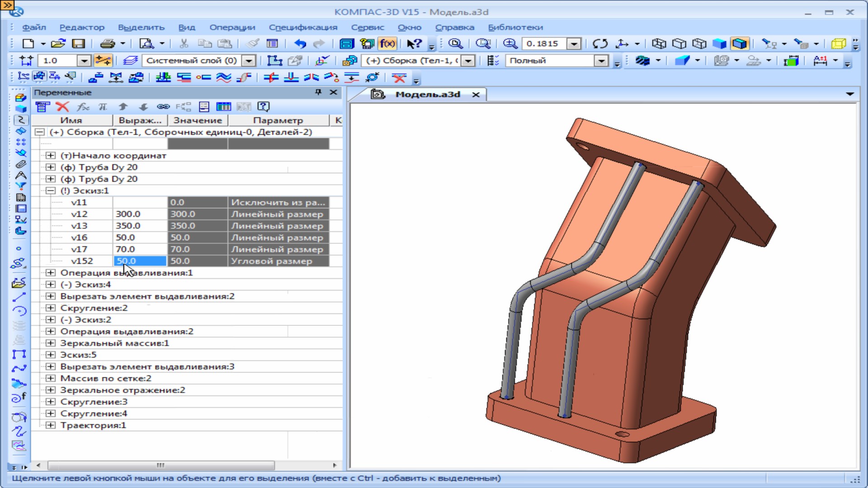Image resolution: width=868 pixels, height=488 pixels.
Task: Pin the Переменные panel
Action: point(318,92)
